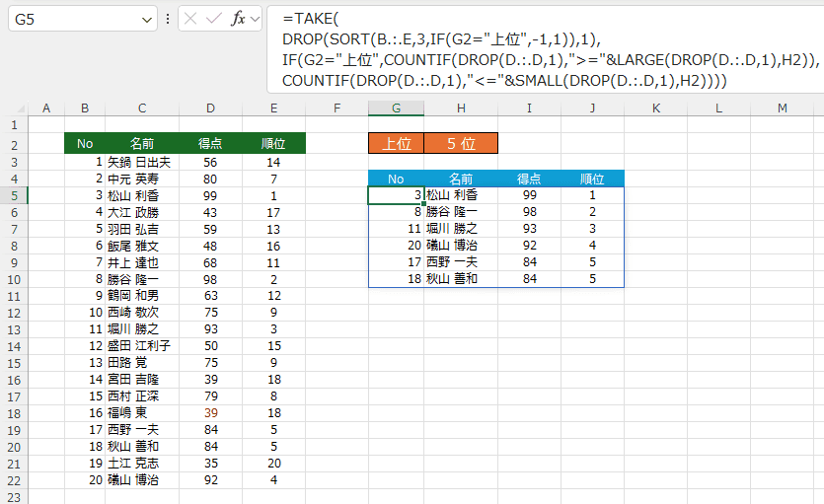Click the green 名前 header cell
The width and height of the screenshot is (824, 504).
click(142, 144)
